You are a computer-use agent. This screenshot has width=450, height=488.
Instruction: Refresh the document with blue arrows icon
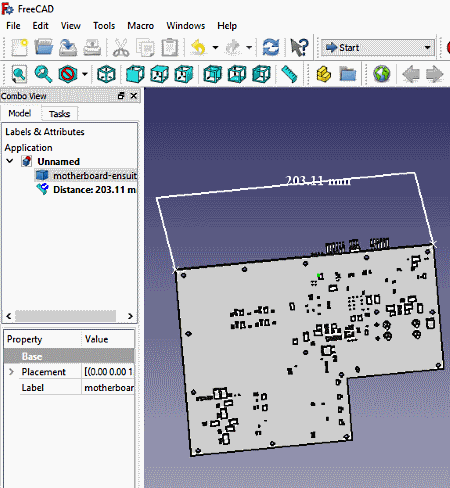[271, 47]
